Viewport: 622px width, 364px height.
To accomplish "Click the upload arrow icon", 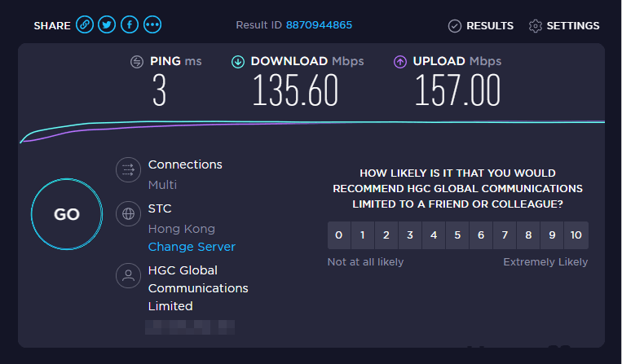I will [400, 62].
